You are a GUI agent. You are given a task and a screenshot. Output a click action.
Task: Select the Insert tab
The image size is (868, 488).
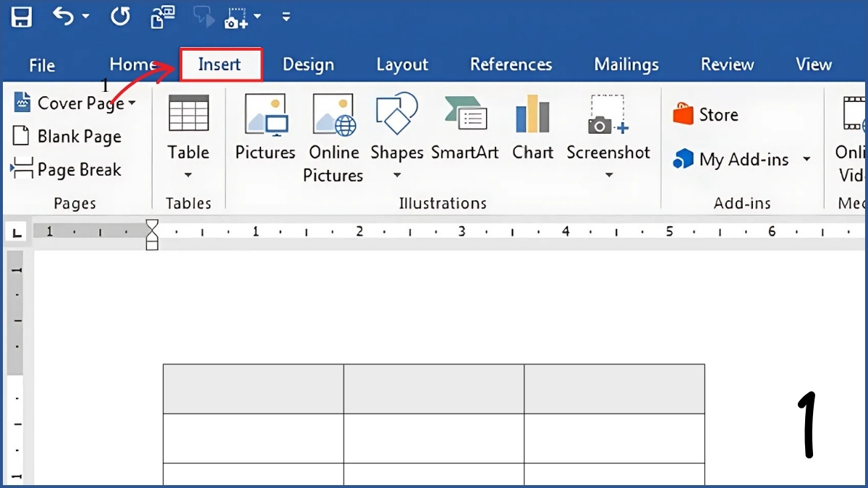click(220, 64)
